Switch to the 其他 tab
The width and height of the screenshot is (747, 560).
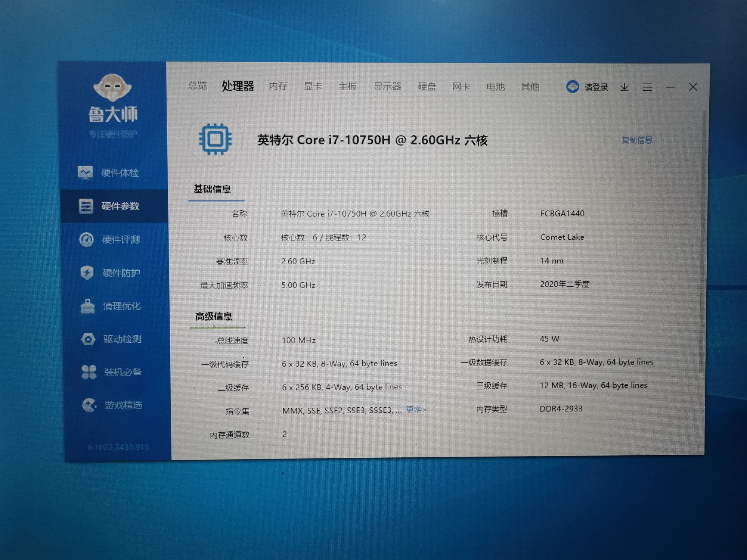click(x=530, y=87)
